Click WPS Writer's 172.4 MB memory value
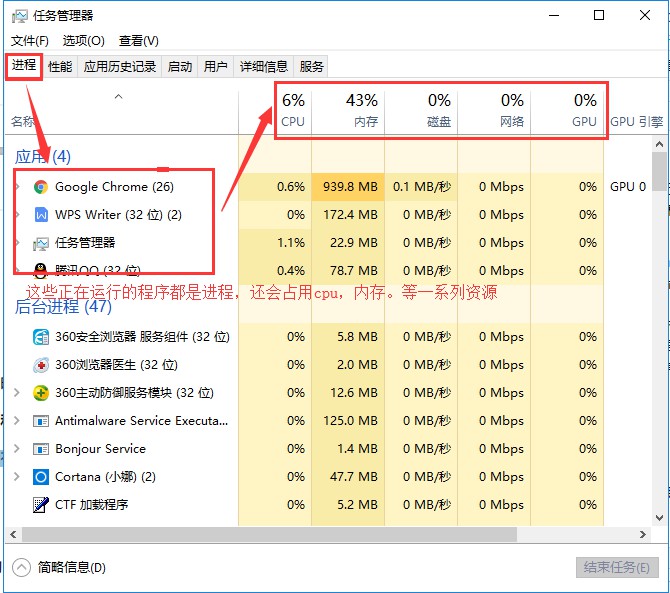The height and width of the screenshot is (593, 670). (350, 214)
